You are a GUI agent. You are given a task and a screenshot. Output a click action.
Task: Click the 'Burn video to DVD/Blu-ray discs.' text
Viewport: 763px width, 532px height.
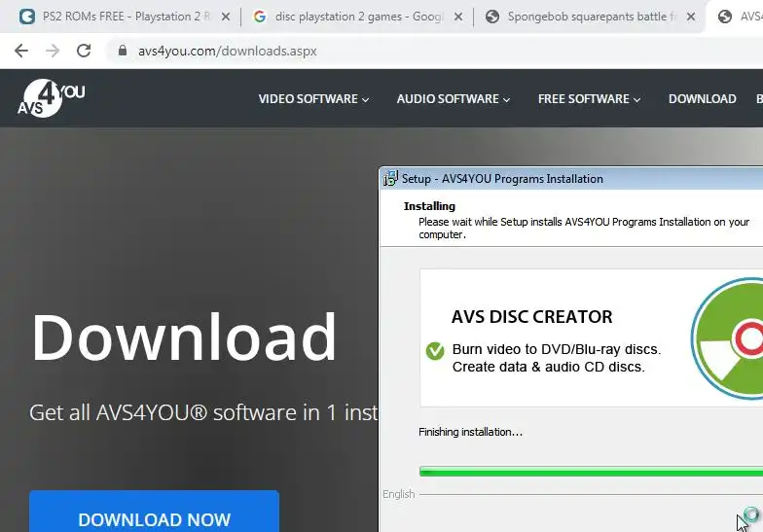tap(557, 349)
